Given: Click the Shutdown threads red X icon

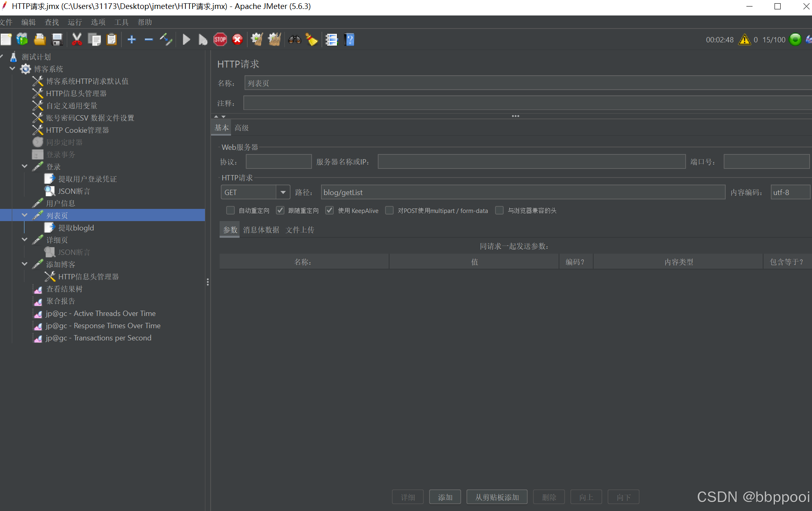Looking at the screenshot, I should pyautogui.click(x=237, y=39).
